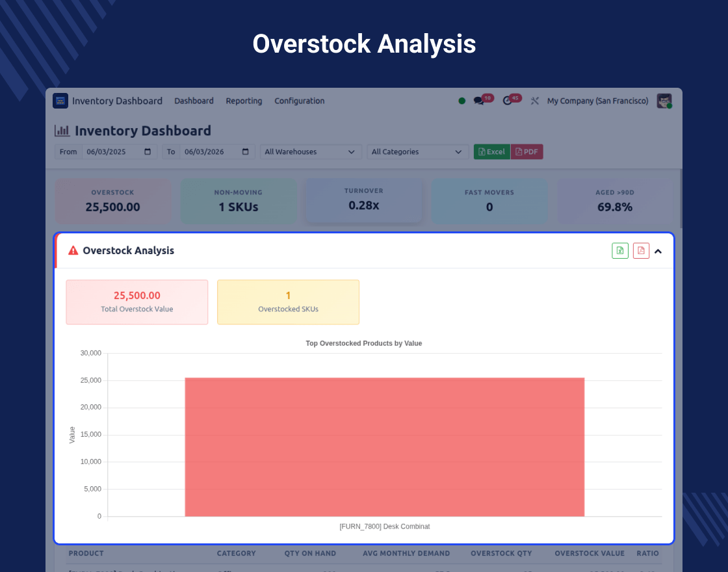
Task: Open the All Categories dropdown
Action: point(417,152)
